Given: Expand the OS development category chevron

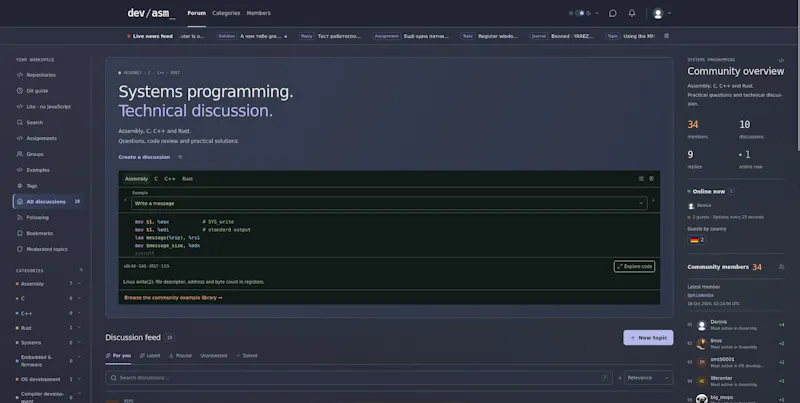Looking at the screenshot, I should pyautogui.click(x=79, y=380).
